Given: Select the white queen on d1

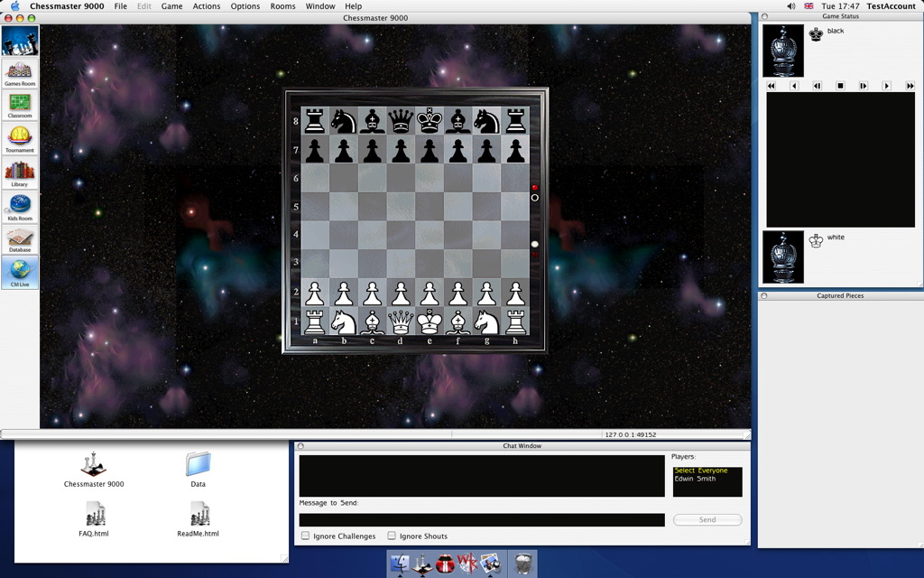Looking at the screenshot, I should [x=401, y=322].
